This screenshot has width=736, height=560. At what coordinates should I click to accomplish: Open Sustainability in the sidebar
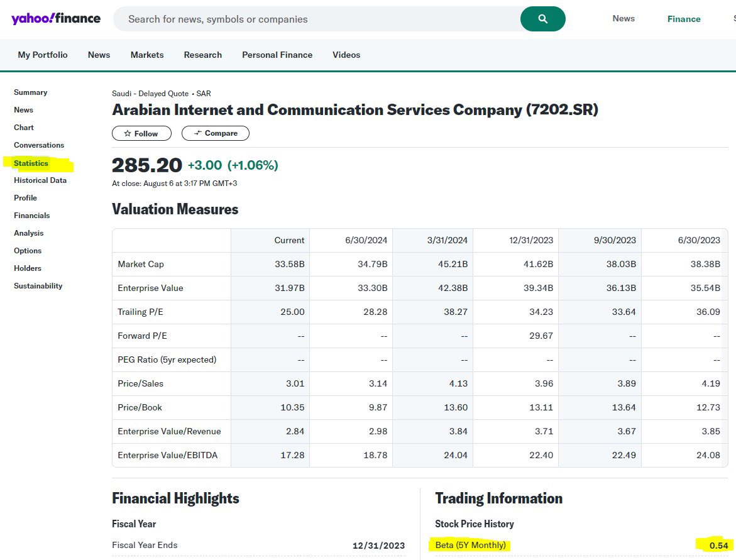point(38,286)
